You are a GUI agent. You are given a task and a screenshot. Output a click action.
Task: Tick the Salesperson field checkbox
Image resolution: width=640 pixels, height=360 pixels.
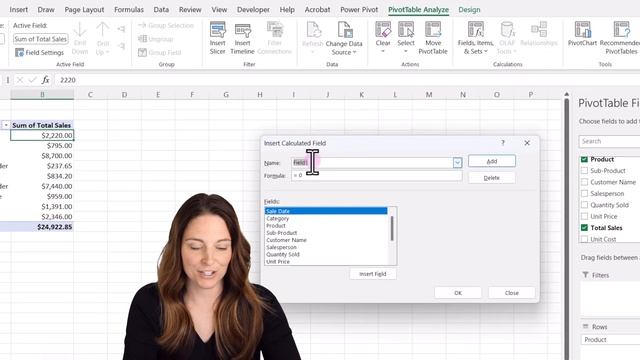(584, 193)
